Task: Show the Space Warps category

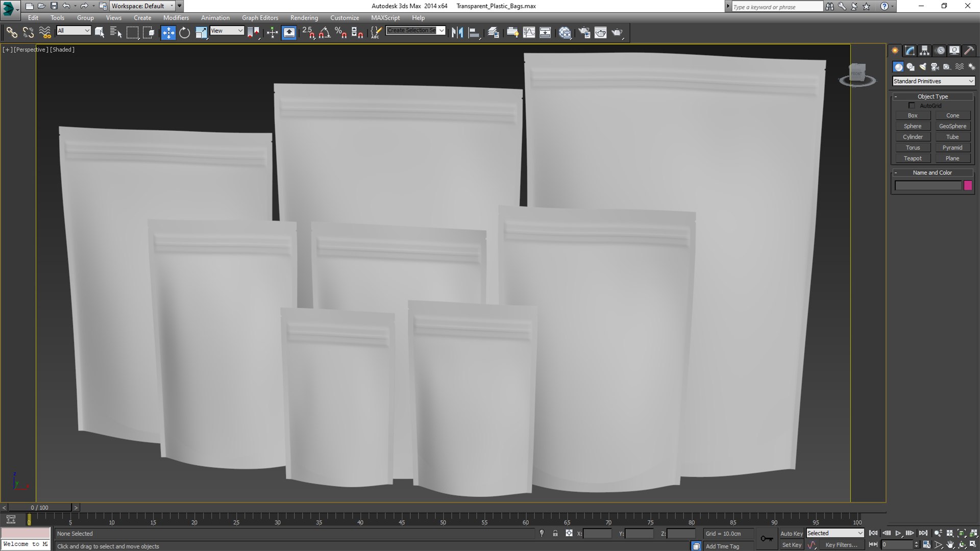Action: 960,67
